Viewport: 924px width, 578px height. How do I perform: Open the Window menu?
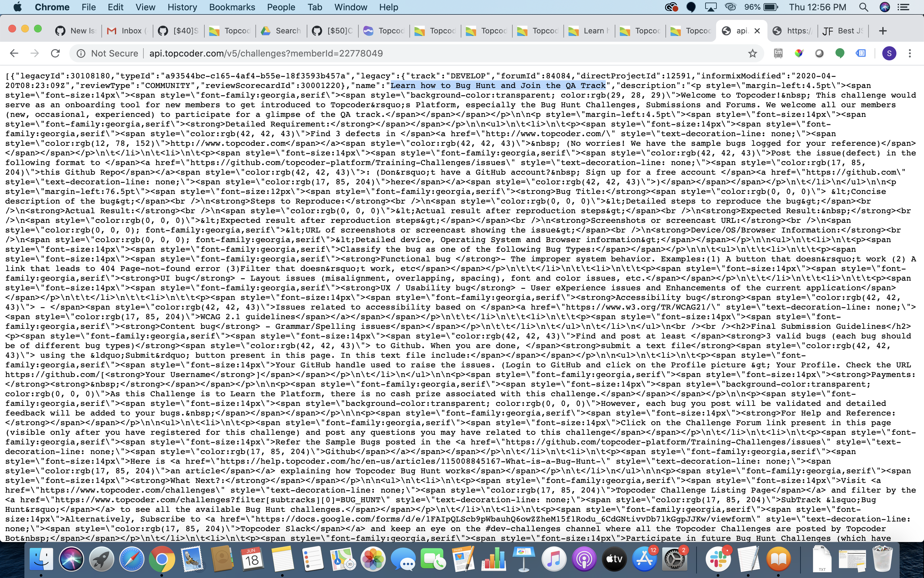pyautogui.click(x=350, y=7)
